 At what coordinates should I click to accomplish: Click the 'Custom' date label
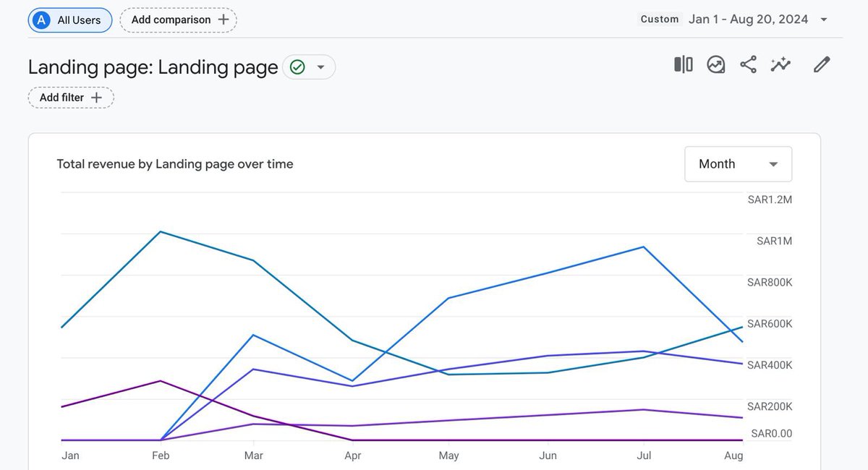click(x=660, y=20)
